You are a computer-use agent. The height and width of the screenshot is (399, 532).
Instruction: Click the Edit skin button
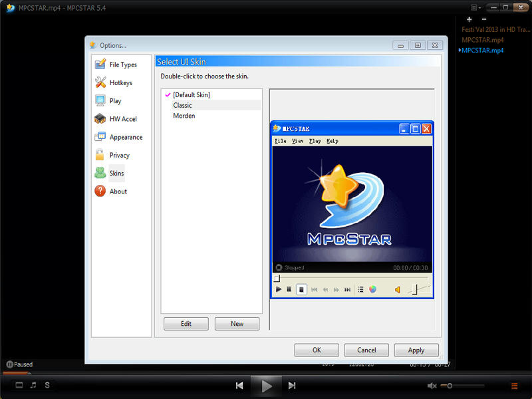[186, 324]
